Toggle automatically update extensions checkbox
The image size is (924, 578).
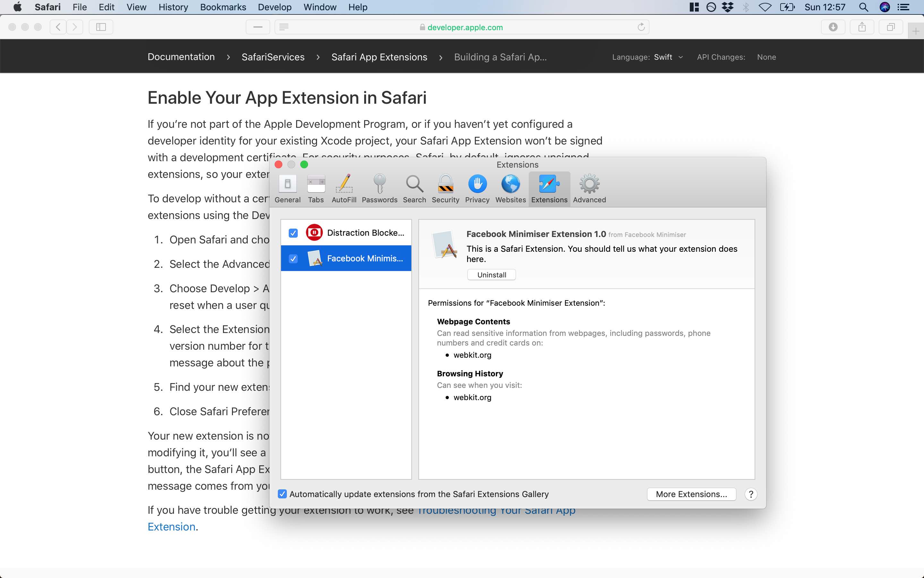pyautogui.click(x=282, y=494)
